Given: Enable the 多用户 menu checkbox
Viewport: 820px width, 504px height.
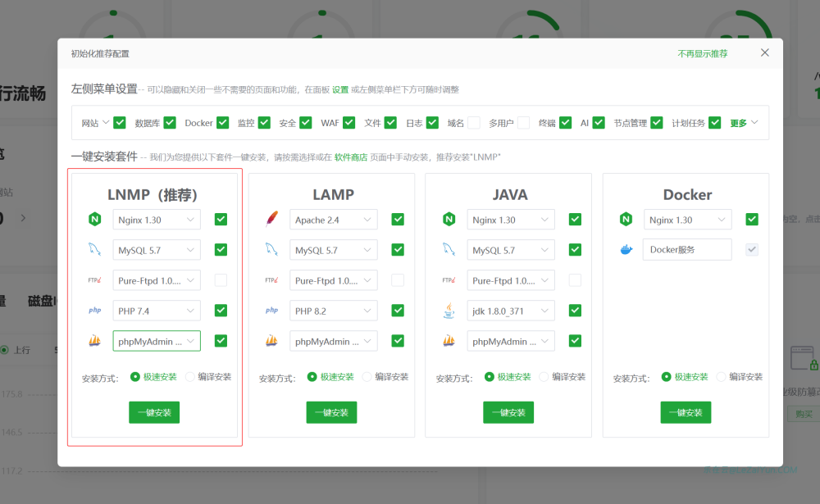Looking at the screenshot, I should (x=523, y=123).
